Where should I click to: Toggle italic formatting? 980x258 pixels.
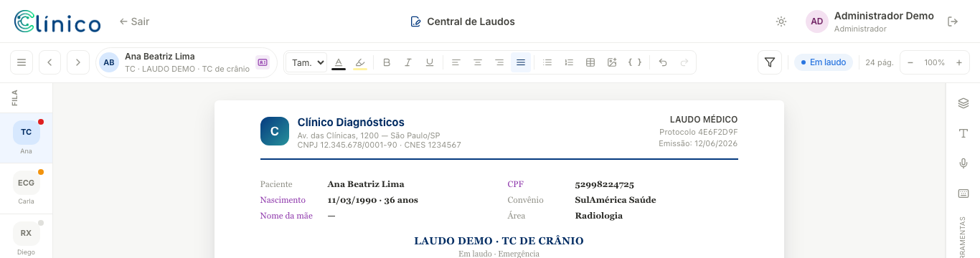pos(408,62)
